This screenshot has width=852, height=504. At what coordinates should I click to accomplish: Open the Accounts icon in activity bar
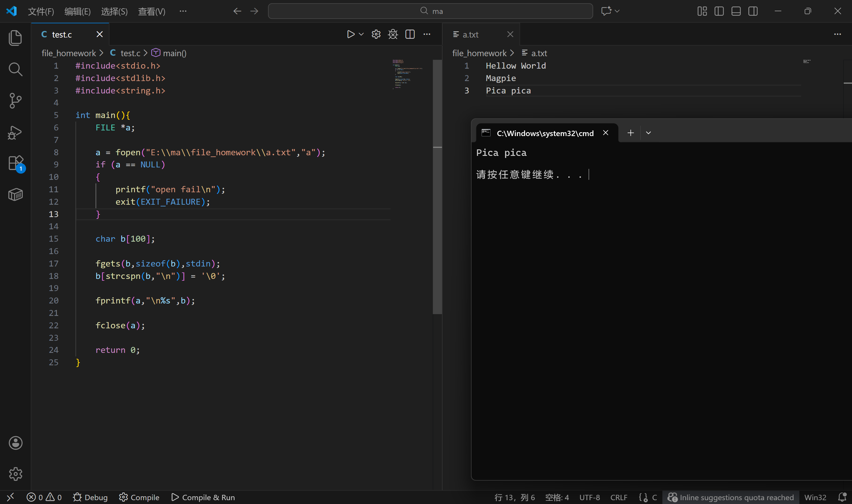[15, 443]
